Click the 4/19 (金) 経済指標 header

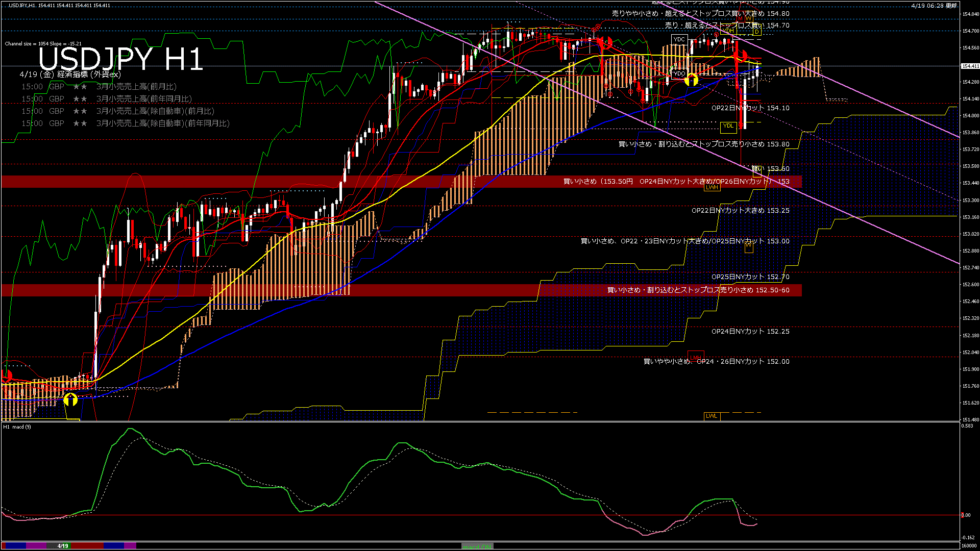(70, 74)
